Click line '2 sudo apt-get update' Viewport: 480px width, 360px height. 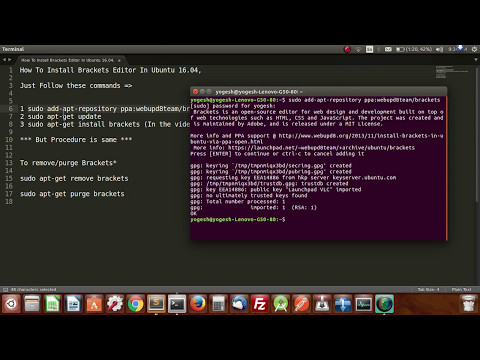[x=60, y=116]
